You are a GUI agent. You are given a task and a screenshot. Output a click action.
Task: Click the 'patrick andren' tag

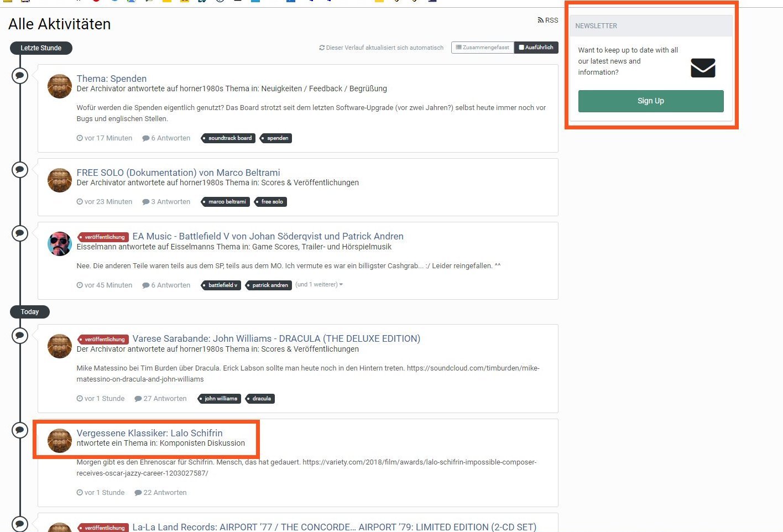pos(269,285)
